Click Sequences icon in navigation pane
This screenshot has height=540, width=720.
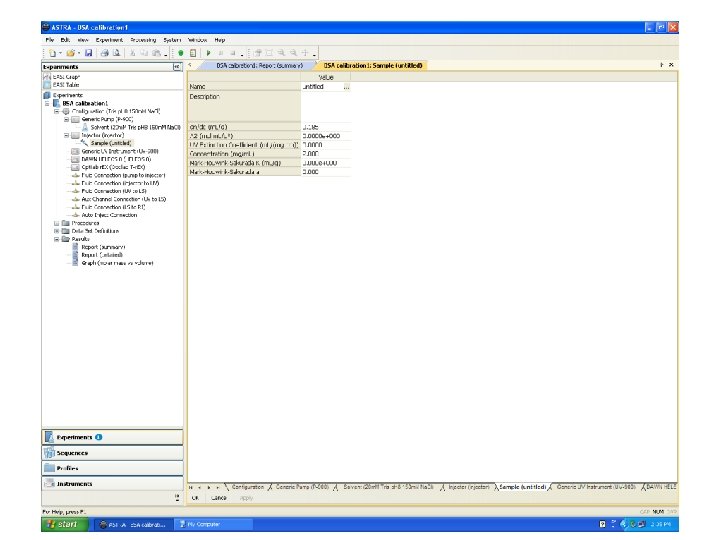(x=49, y=453)
